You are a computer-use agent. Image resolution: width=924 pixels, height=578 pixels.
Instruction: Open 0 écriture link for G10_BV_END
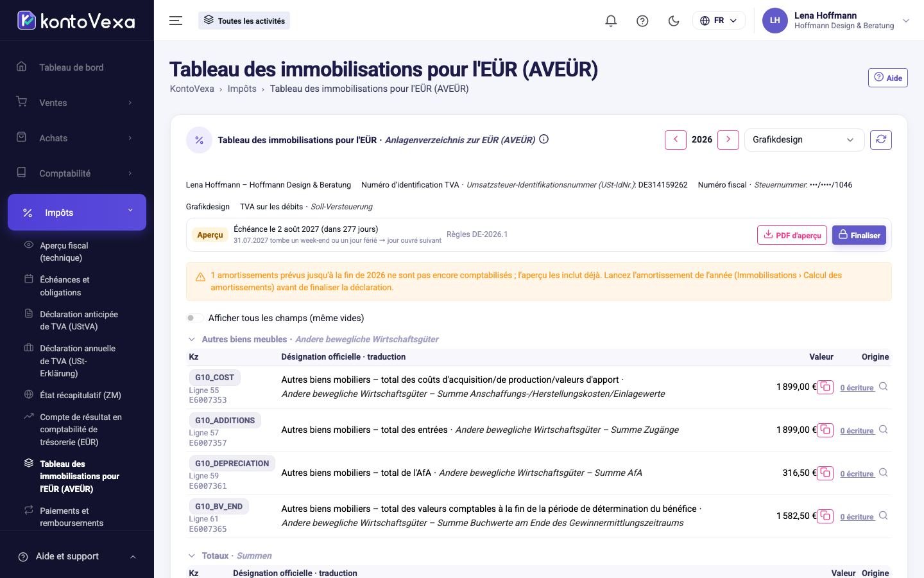pos(857,517)
